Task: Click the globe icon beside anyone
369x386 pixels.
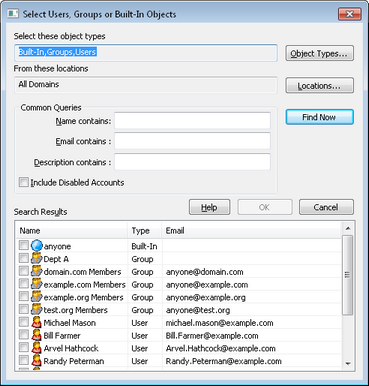Action: (37, 246)
